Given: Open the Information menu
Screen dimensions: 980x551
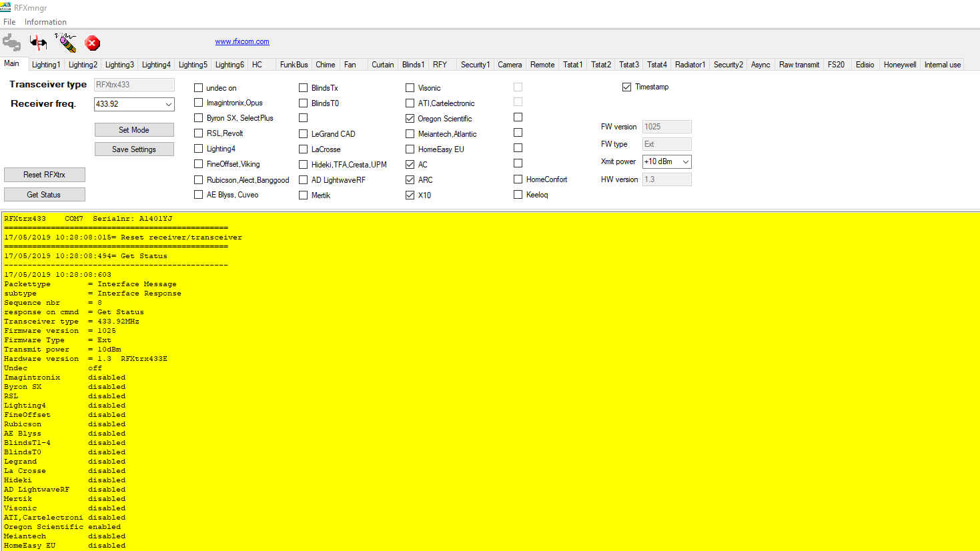Looking at the screenshot, I should click(45, 22).
